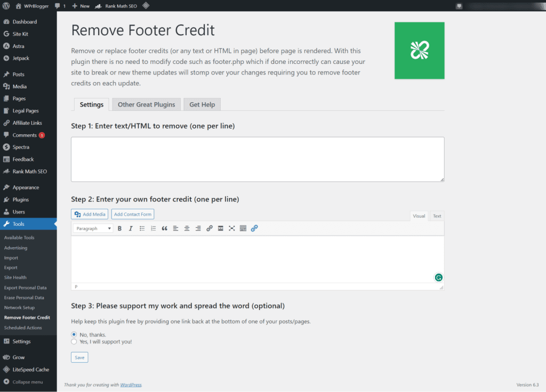This screenshot has height=392, width=546.
Task: Click the Add Media button
Action: click(90, 214)
